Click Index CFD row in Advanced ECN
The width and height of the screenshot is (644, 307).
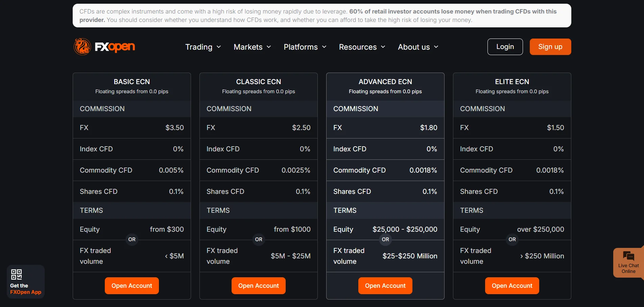coord(385,149)
